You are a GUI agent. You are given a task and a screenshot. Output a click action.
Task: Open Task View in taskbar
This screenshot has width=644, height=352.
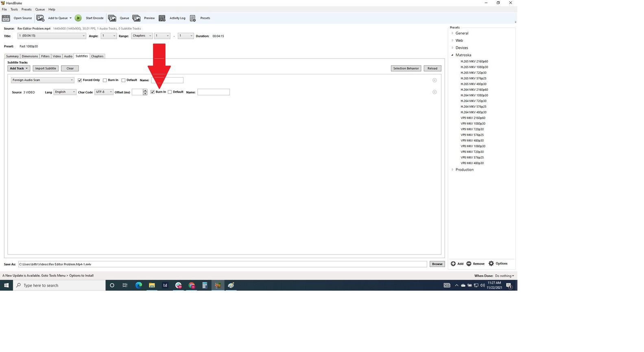(125, 285)
